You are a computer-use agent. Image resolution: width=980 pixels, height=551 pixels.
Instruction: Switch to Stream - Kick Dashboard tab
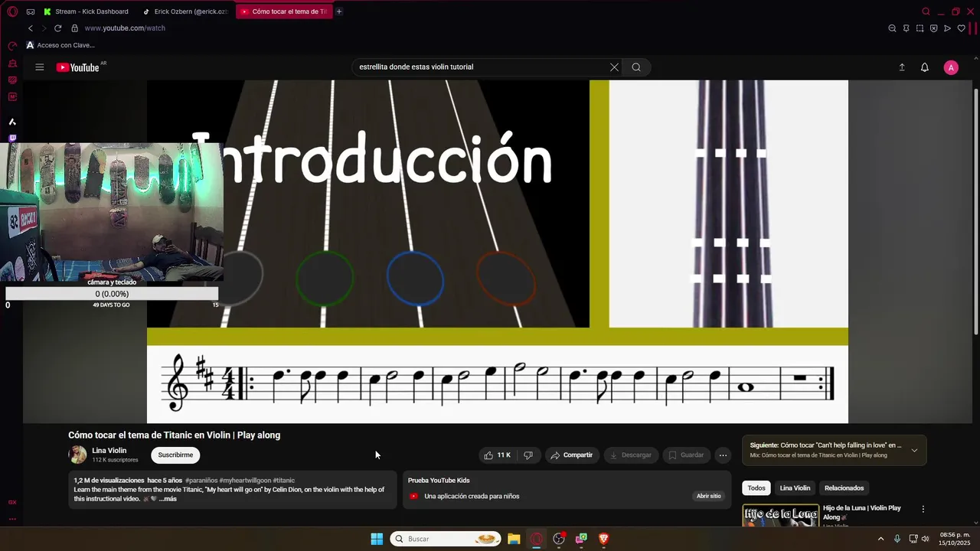click(x=87, y=11)
